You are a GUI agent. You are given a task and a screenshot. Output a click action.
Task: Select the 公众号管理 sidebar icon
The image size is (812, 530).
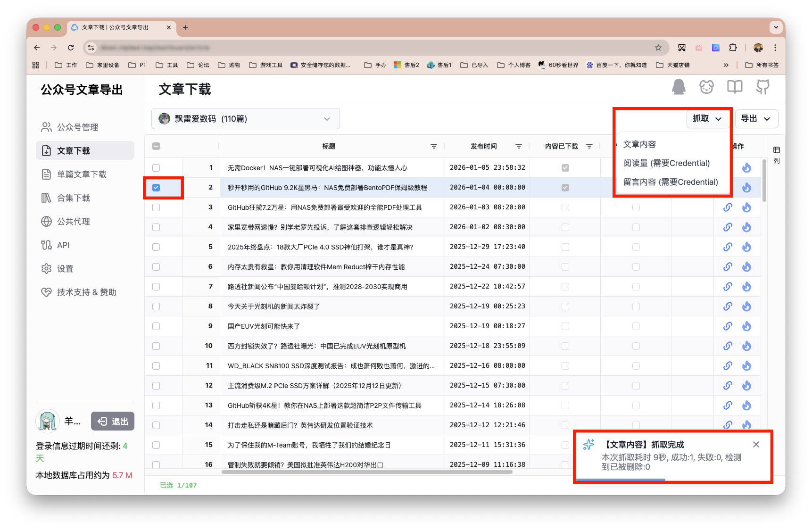[x=46, y=127]
